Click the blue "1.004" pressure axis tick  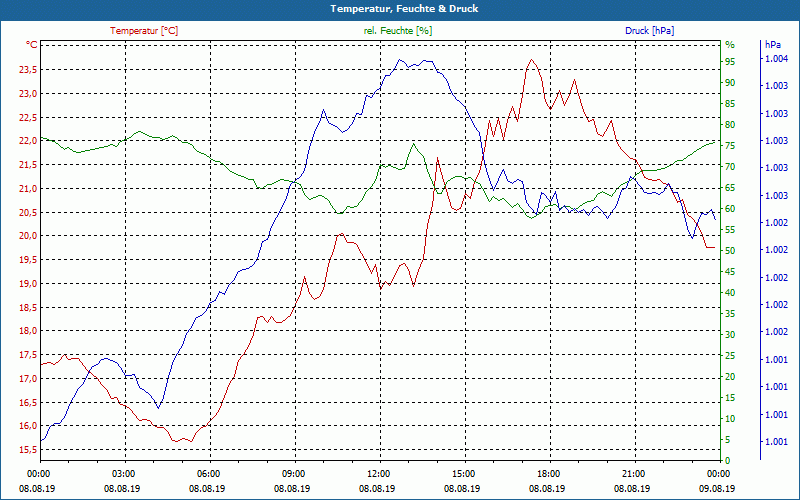coord(776,59)
